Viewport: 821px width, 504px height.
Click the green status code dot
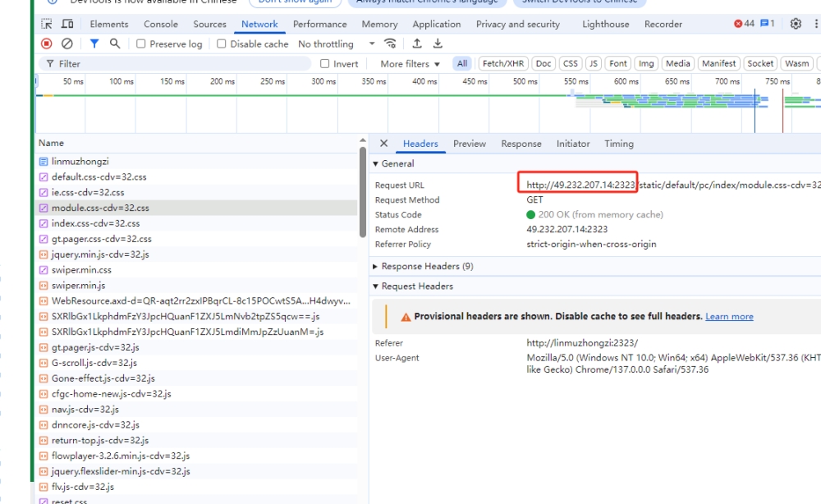(530, 214)
